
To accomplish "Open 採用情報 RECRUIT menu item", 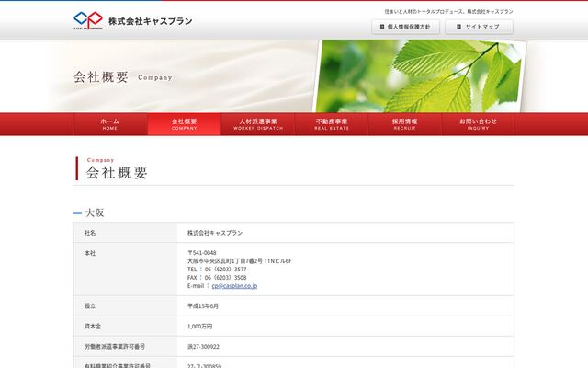I will [x=405, y=124].
